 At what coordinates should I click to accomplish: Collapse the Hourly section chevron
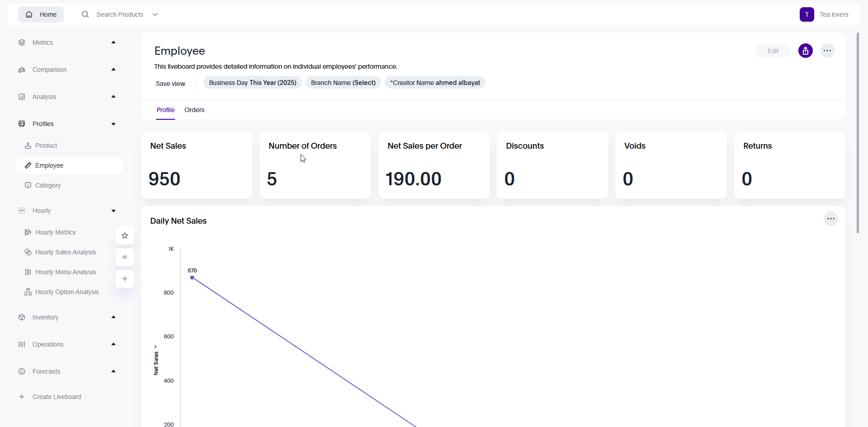[113, 210]
